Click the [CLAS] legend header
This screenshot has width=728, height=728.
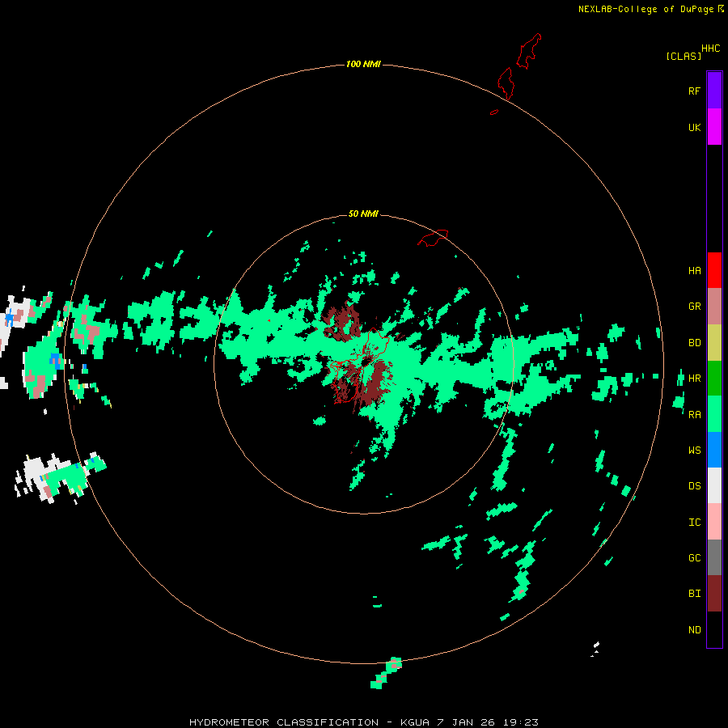[x=684, y=56]
